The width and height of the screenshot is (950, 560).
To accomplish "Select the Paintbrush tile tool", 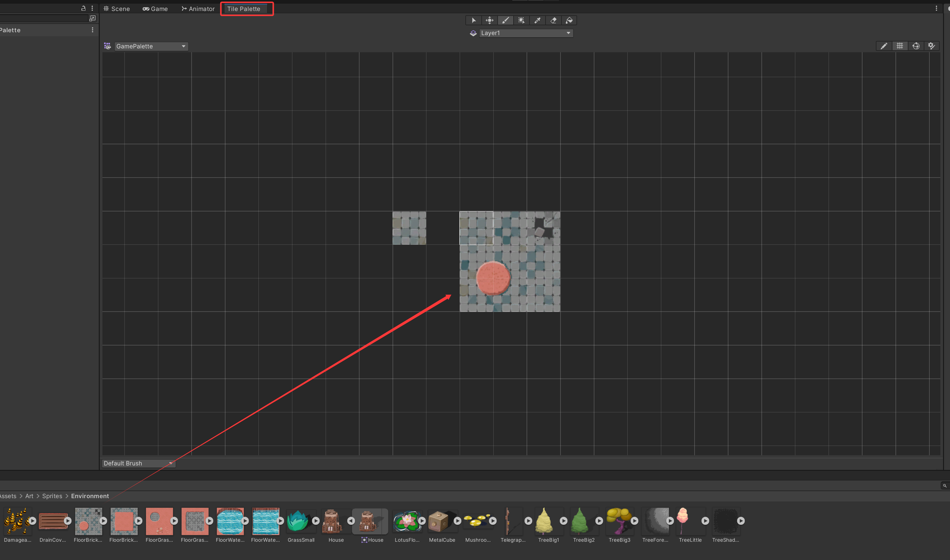I will (505, 20).
